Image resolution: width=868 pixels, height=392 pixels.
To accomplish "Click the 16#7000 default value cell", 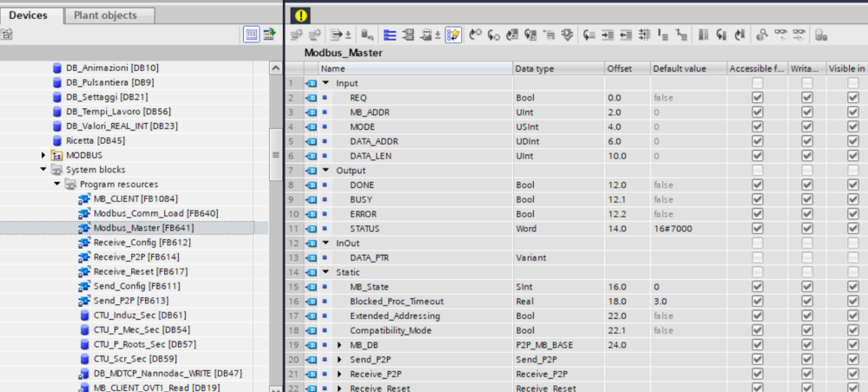I will tap(688, 228).
